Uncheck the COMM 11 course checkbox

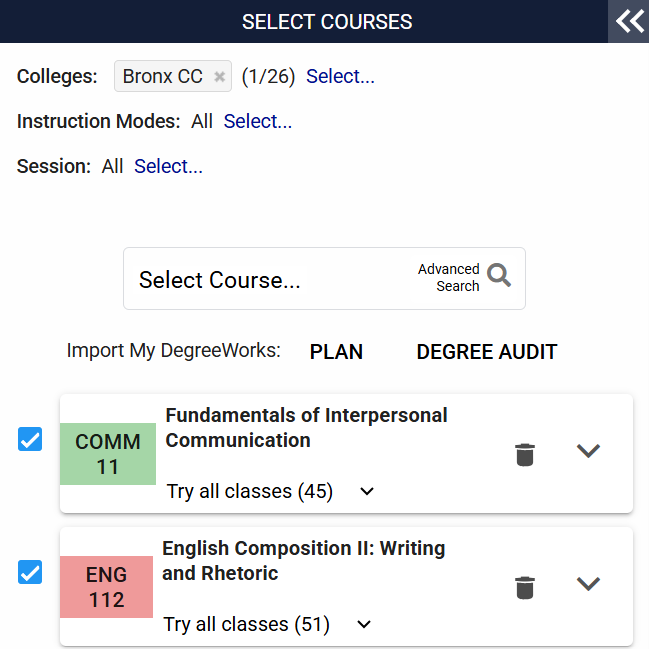pyautogui.click(x=30, y=440)
